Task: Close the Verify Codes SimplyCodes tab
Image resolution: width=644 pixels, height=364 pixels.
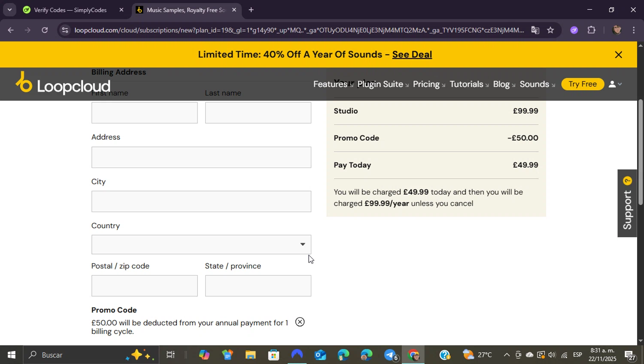Action: click(121, 10)
